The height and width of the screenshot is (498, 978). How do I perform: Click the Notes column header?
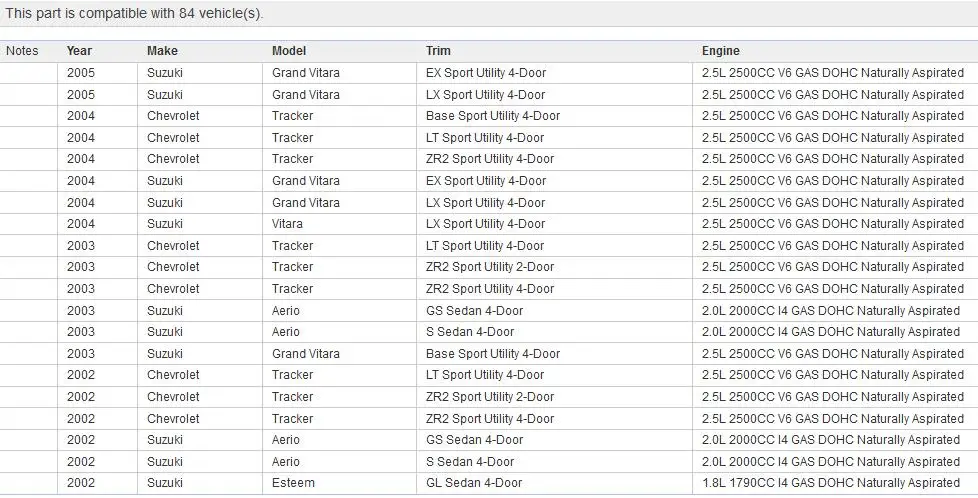[x=22, y=51]
